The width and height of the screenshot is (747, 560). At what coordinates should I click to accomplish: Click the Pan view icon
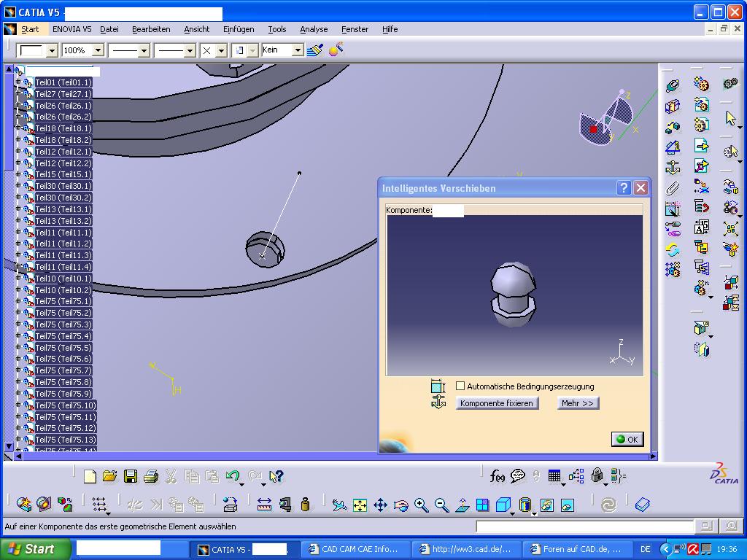380,505
